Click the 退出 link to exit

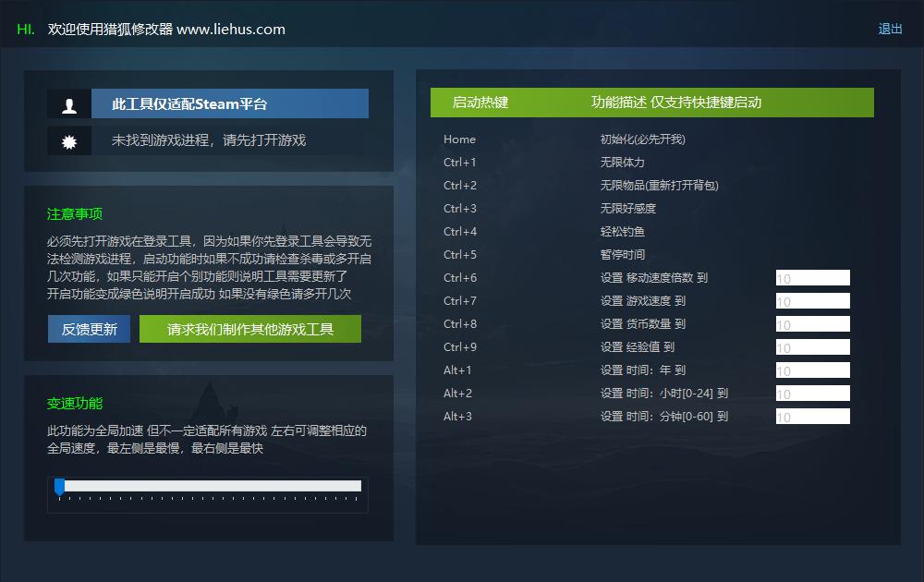[x=890, y=29]
